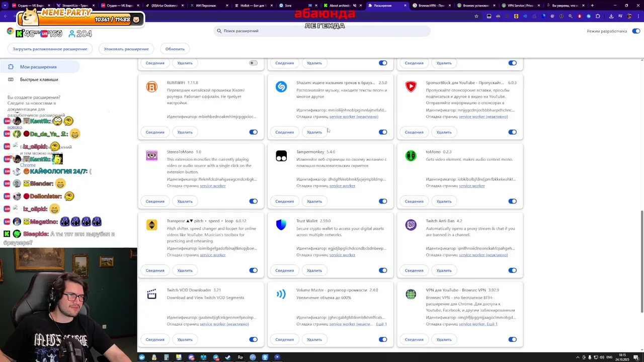644x362 pixels.
Task: Open the downloads icon in browser toolbar
Action: (611, 16)
